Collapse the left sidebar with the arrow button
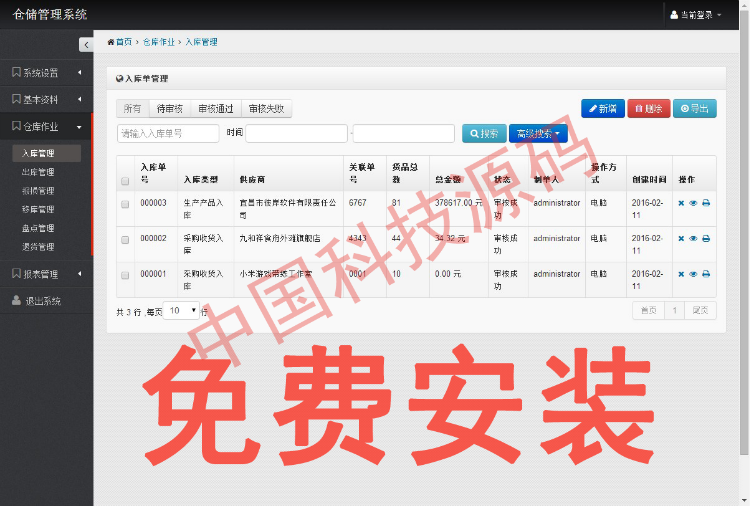Screen dimensions: 750x506 click(86, 44)
